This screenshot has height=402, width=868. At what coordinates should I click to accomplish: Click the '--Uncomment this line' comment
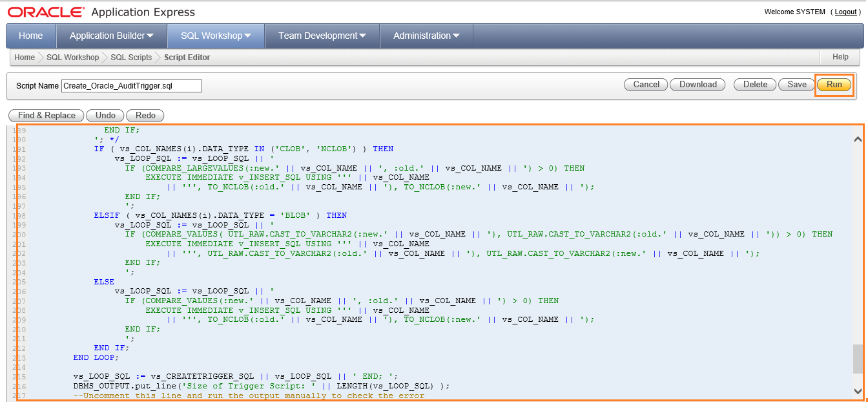click(249, 396)
